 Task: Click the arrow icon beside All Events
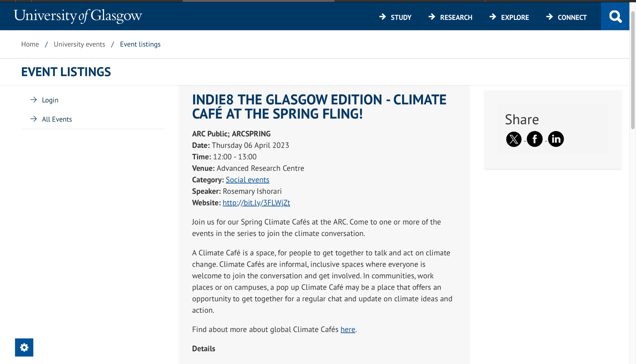[x=34, y=119]
